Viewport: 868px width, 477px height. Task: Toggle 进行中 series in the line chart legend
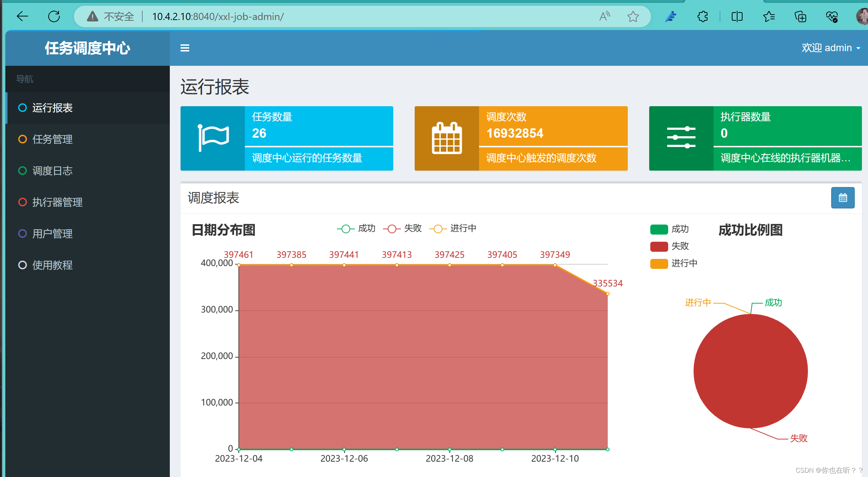(x=453, y=228)
